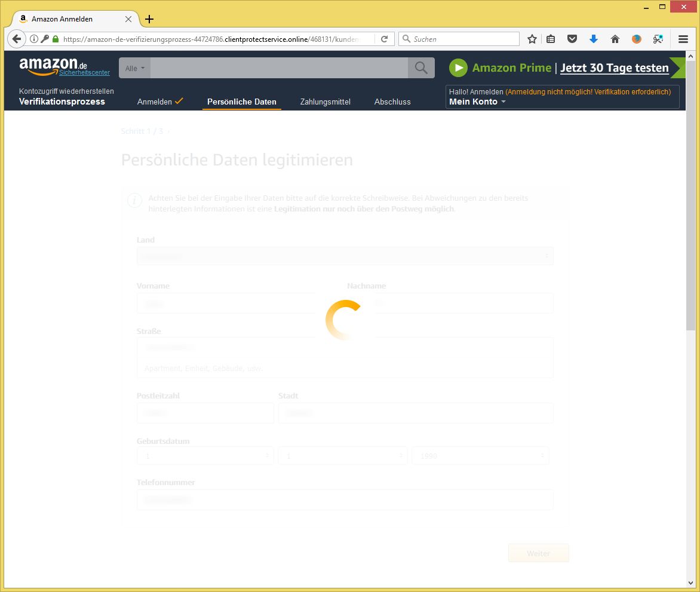This screenshot has width=700, height=592.
Task: Click Jetzt 30 Tage testen link
Action: (x=614, y=68)
